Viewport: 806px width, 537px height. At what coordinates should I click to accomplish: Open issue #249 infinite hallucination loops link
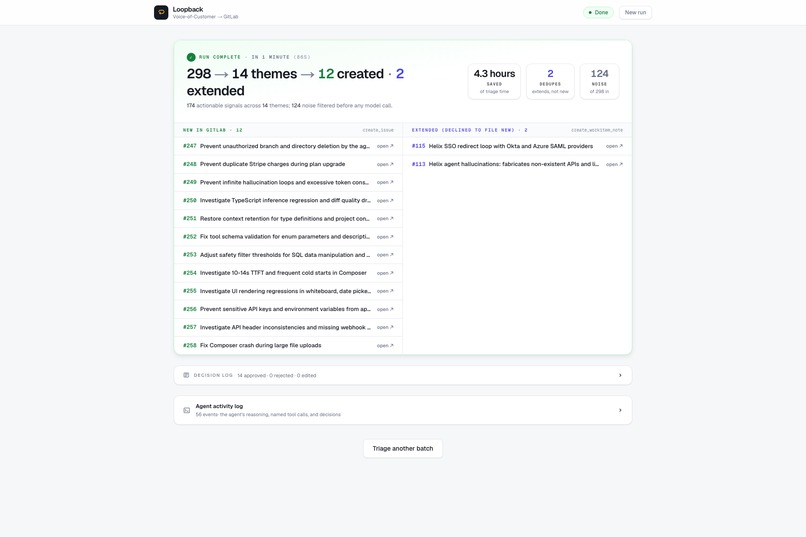(385, 182)
